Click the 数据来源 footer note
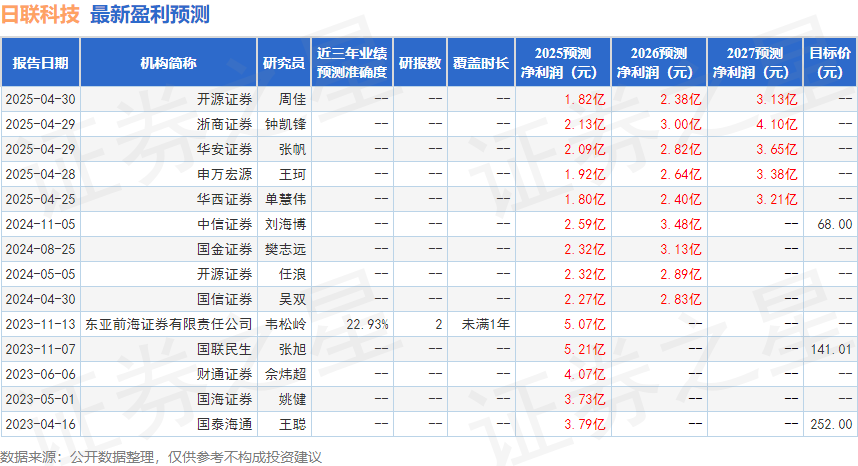Viewport: 858px width, 466px height. (161, 457)
